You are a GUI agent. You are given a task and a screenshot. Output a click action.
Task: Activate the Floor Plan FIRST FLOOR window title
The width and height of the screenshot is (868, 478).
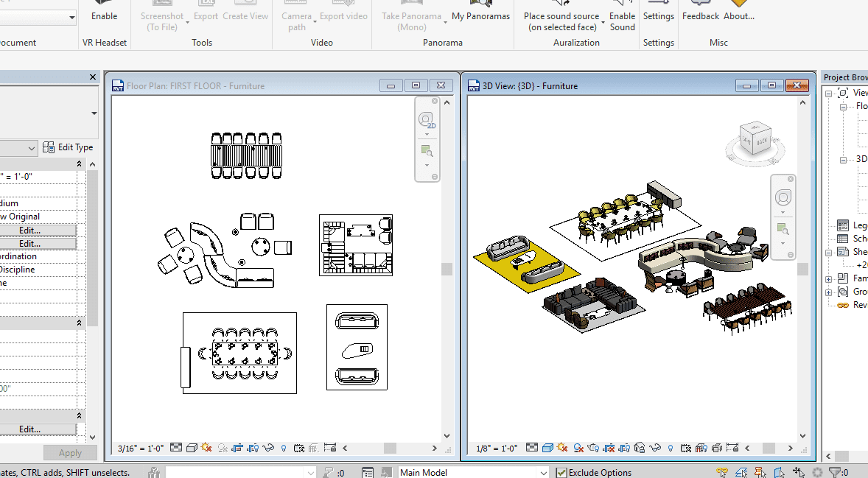[x=195, y=86]
